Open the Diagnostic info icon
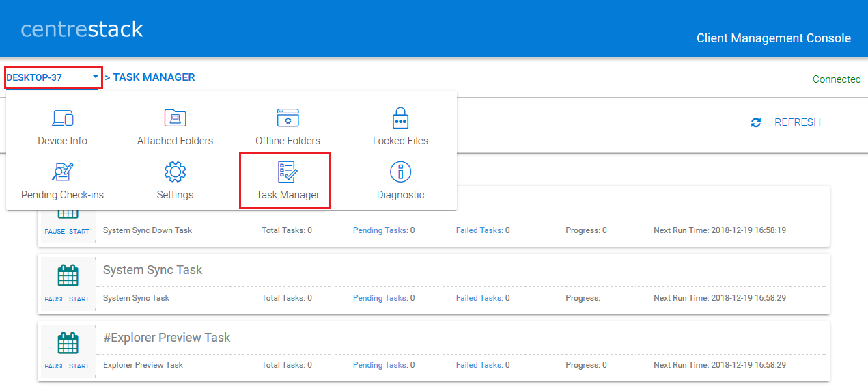Image resolution: width=868 pixels, height=391 pixels. pos(400,172)
